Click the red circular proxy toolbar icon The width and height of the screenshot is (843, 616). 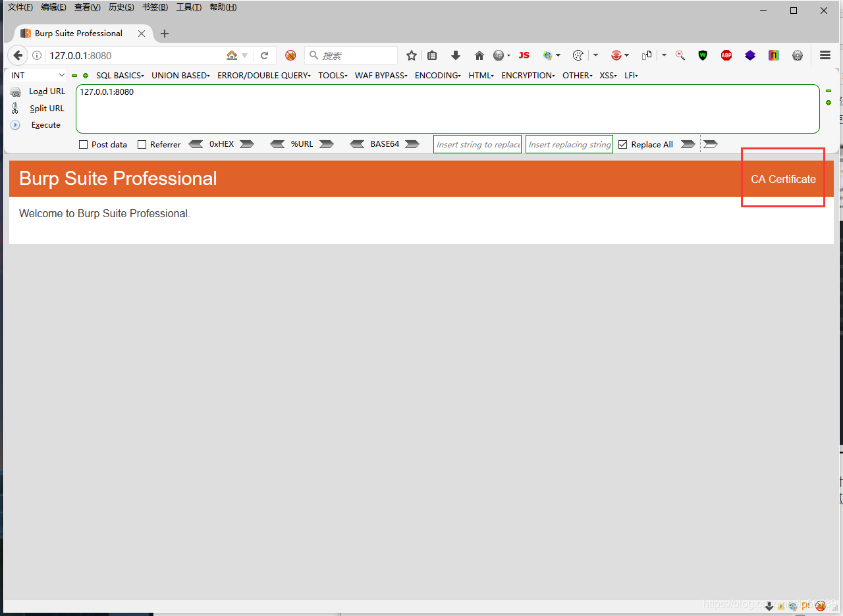[616, 55]
